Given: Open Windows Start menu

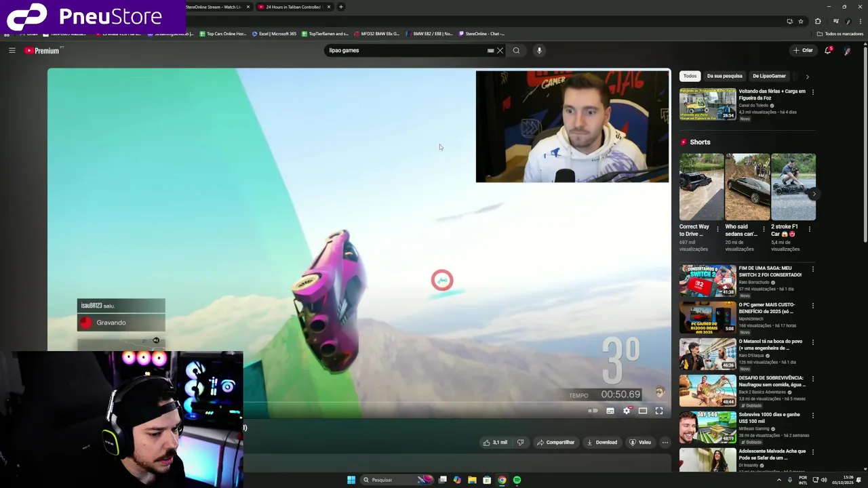Looking at the screenshot, I should 351,480.
